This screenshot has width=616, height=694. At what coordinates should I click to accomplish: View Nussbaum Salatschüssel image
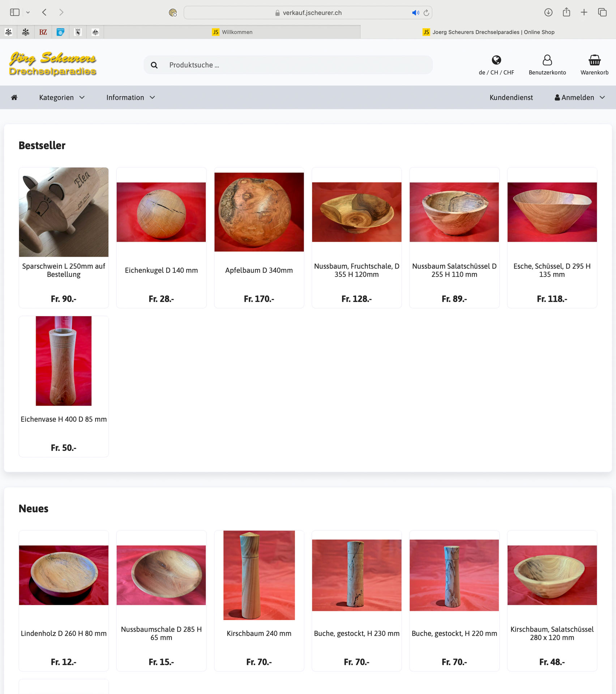[454, 212]
